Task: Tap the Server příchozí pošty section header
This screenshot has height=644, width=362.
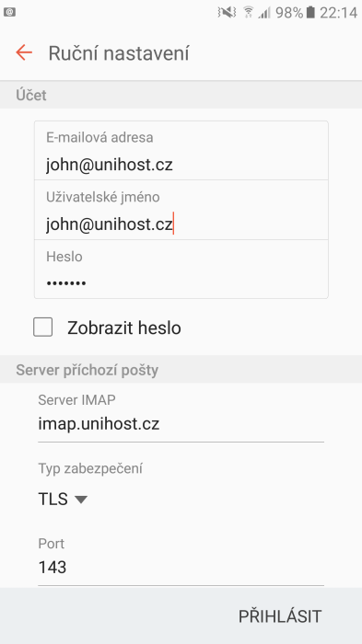Action: 88,370
